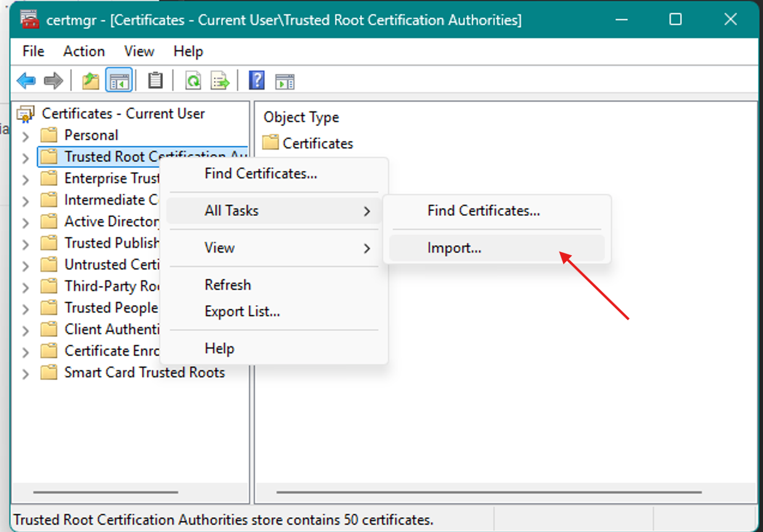Click the Refresh icon on the toolbar
The height and width of the screenshot is (532, 763).
[x=192, y=80]
